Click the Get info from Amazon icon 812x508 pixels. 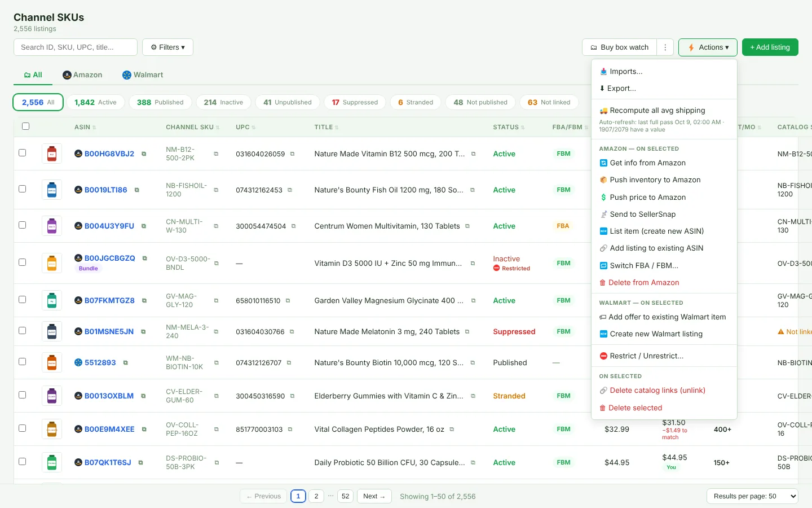603,163
